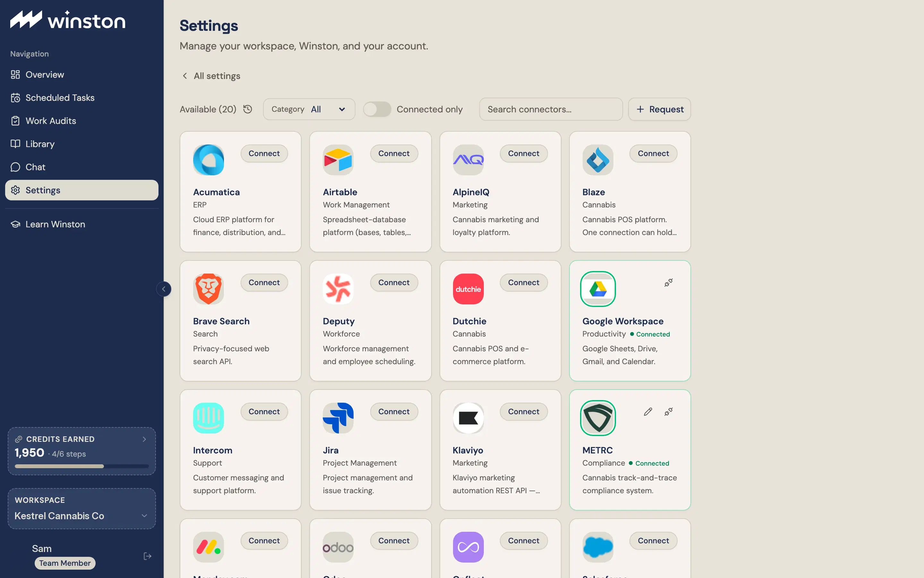This screenshot has height=578, width=924.
Task: Open Learn Winston
Action: [81, 224]
